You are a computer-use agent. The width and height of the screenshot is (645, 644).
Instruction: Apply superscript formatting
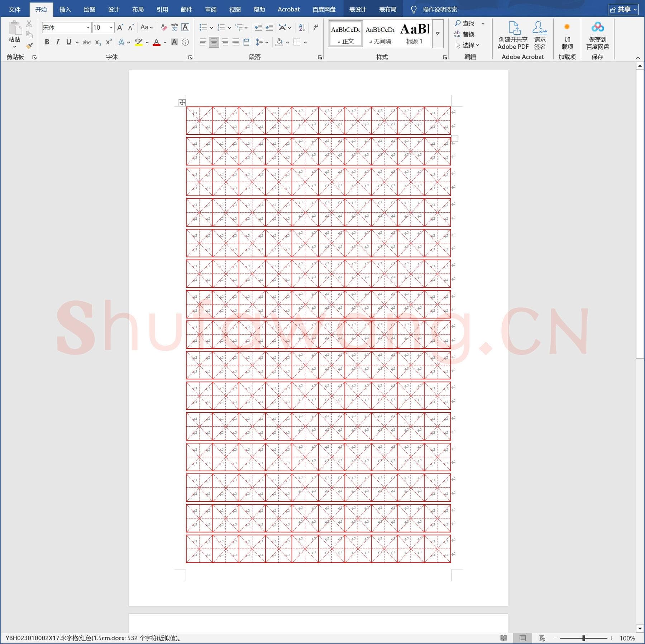(109, 42)
